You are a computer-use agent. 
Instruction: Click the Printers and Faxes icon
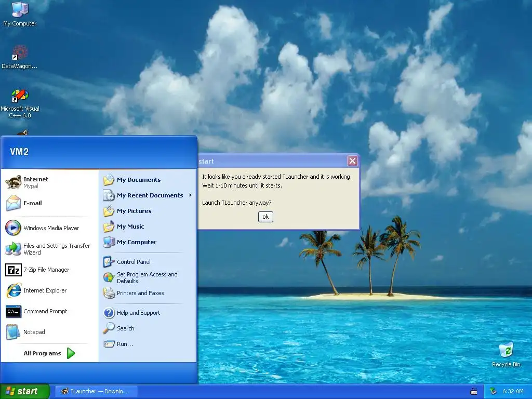[x=109, y=293]
